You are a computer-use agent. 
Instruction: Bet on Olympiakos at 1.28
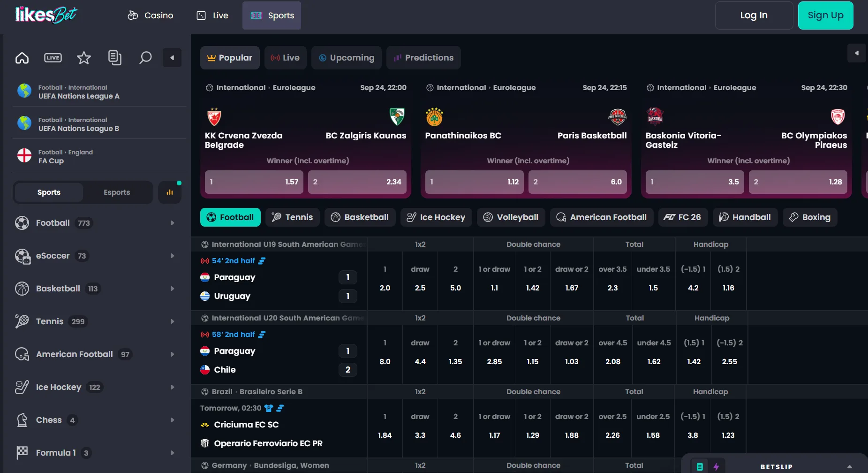pos(798,182)
